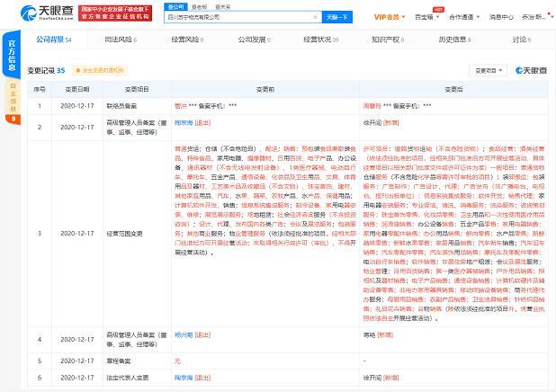Click the 变更日期 column header

(77, 89)
